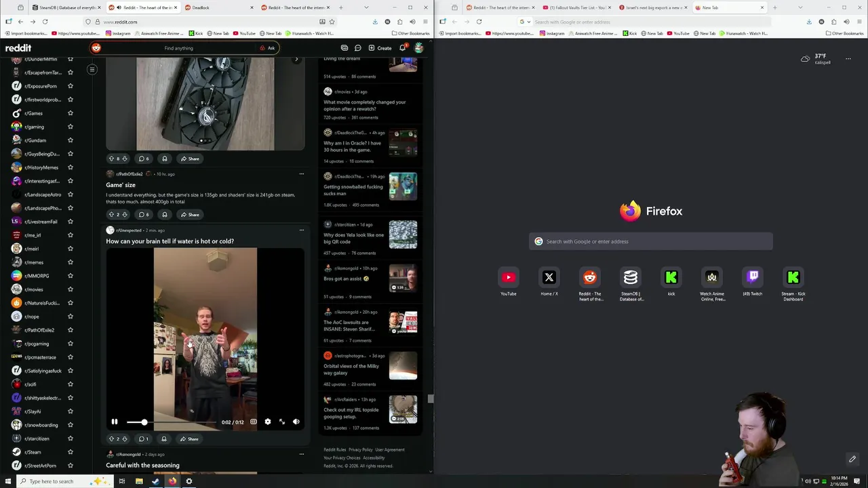
Task: Open options for the hot or cold water post
Action: (x=302, y=230)
